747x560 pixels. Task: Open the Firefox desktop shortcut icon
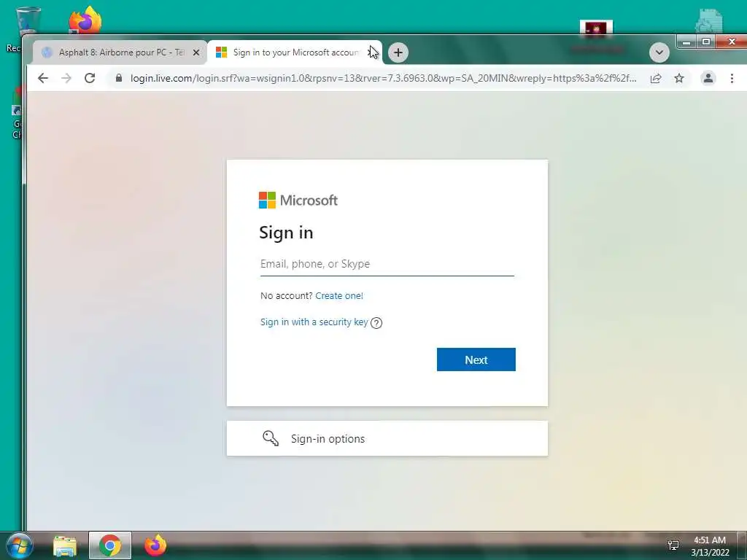[x=85, y=20]
